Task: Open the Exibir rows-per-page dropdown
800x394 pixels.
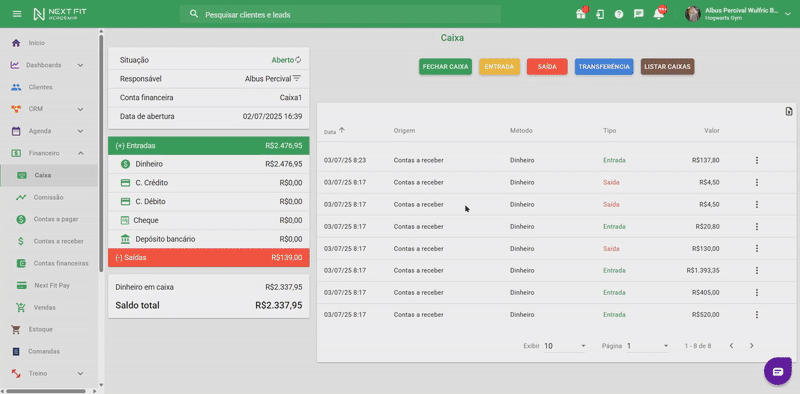Action: (565, 346)
